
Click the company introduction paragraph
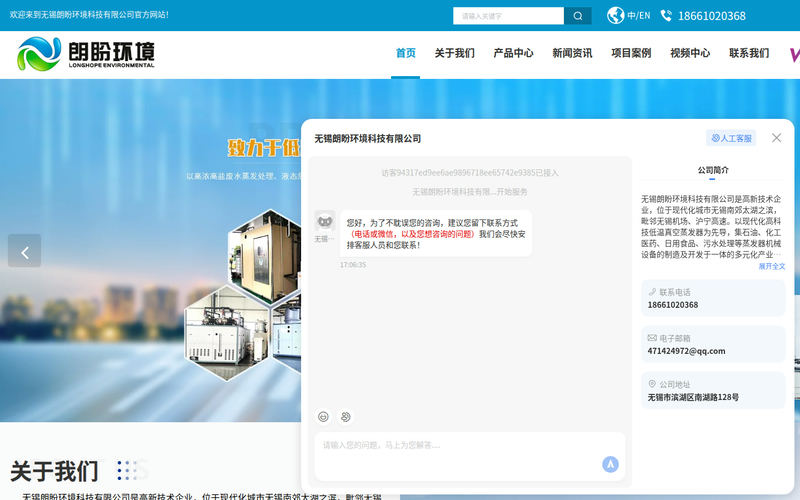711,227
